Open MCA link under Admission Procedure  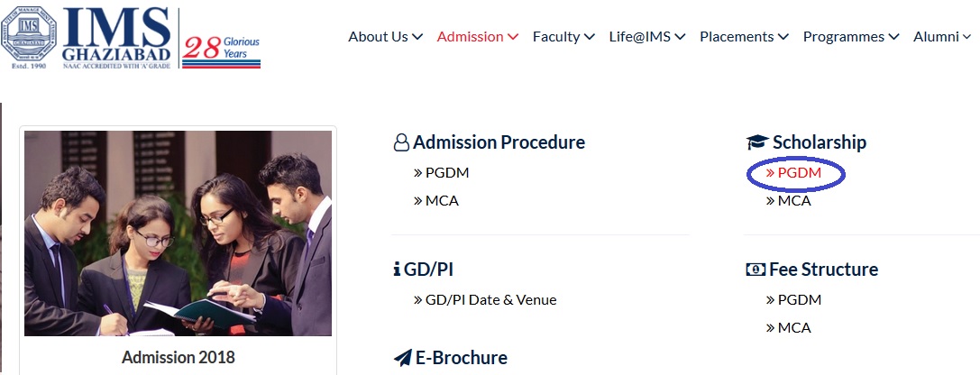[441, 200]
